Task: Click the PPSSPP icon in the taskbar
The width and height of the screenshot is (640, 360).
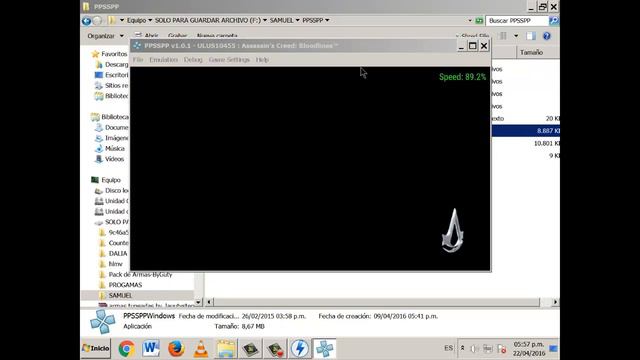Action: click(324, 349)
